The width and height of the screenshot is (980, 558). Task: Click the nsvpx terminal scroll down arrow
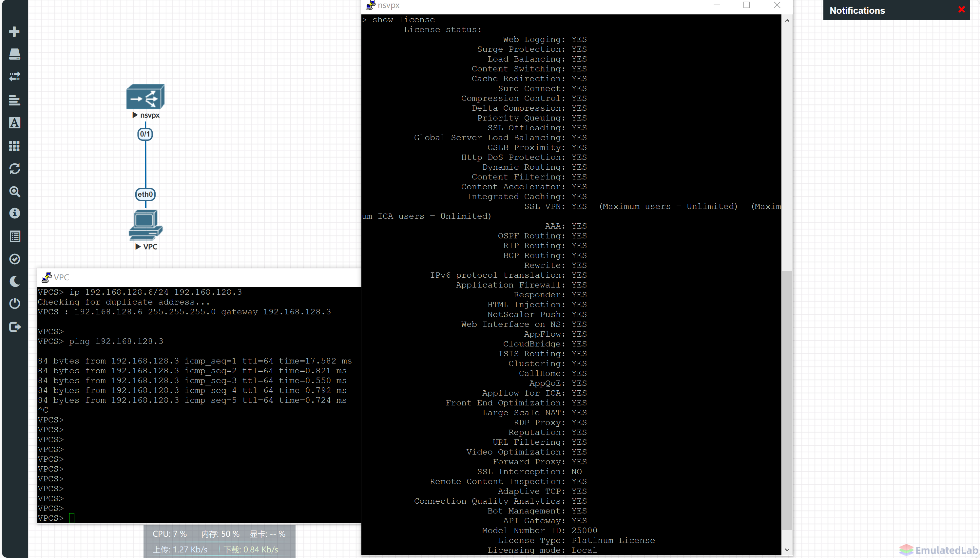(787, 550)
